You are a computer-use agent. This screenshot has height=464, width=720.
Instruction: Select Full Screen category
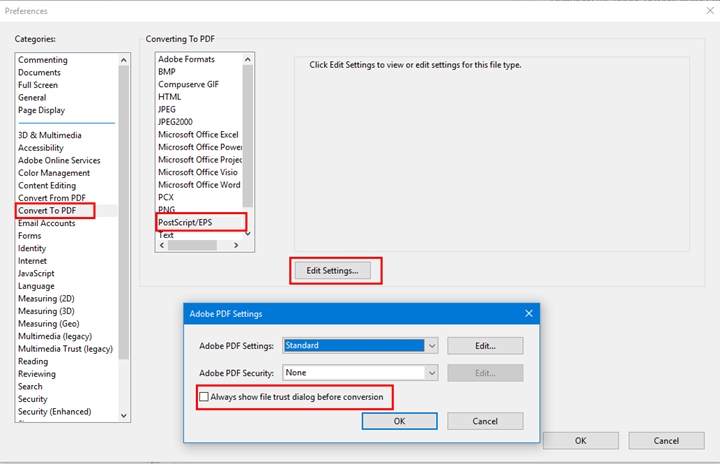(38, 85)
